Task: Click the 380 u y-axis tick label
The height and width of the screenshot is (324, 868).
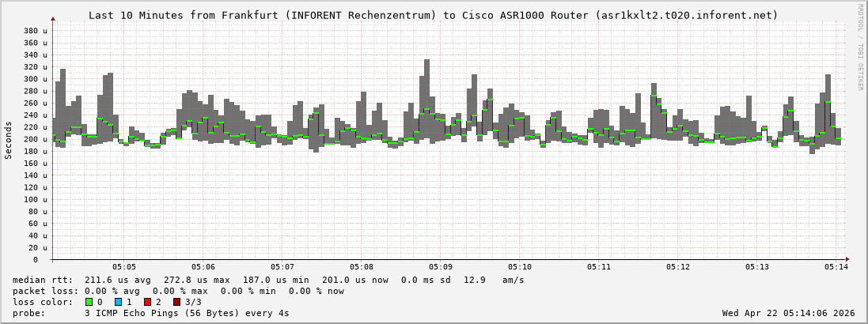Action: [35, 31]
